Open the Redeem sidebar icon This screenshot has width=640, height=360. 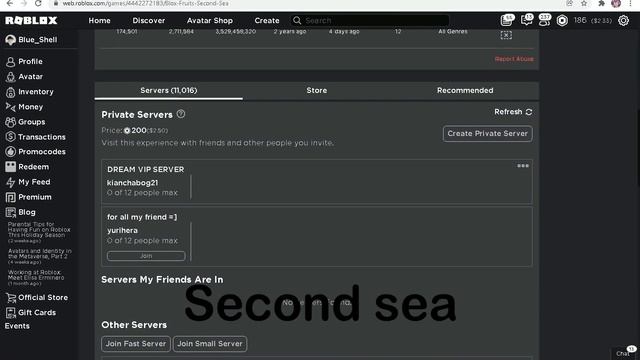(11, 167)
